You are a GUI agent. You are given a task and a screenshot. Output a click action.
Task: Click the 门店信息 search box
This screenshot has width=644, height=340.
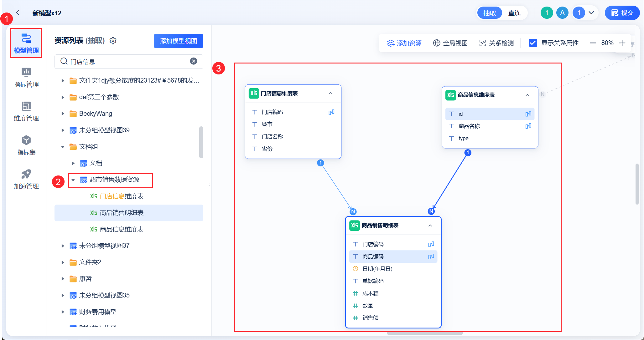125,62
